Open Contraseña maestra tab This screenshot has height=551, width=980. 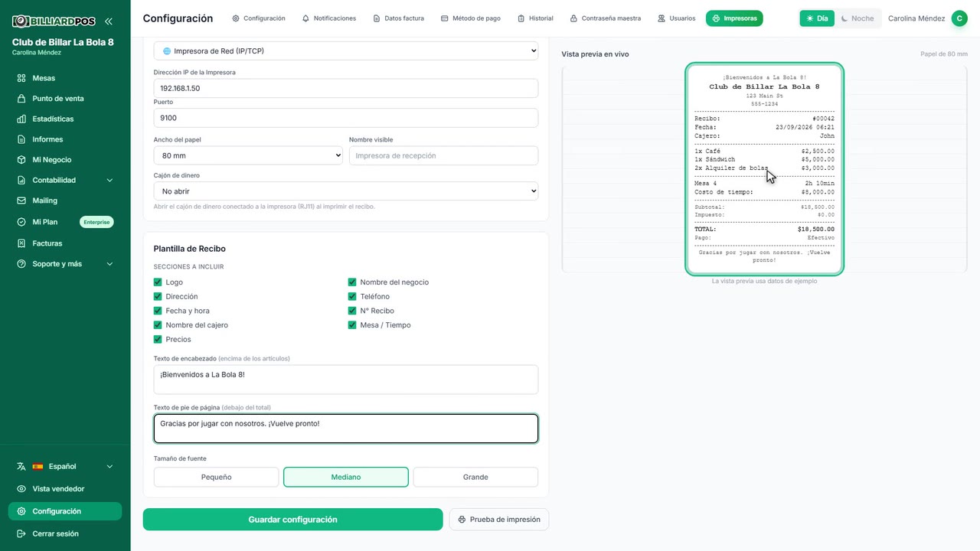coord(605,18)
